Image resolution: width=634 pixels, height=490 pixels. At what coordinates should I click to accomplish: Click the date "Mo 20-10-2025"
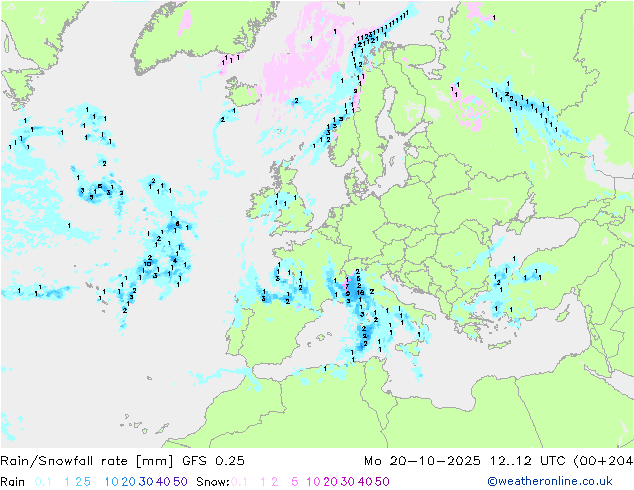422,461
